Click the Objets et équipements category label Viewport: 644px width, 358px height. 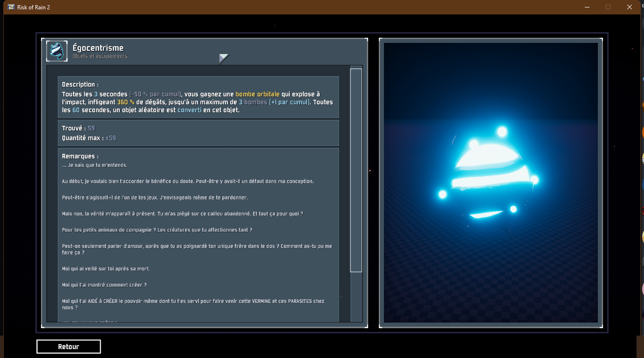coord(100,56)
